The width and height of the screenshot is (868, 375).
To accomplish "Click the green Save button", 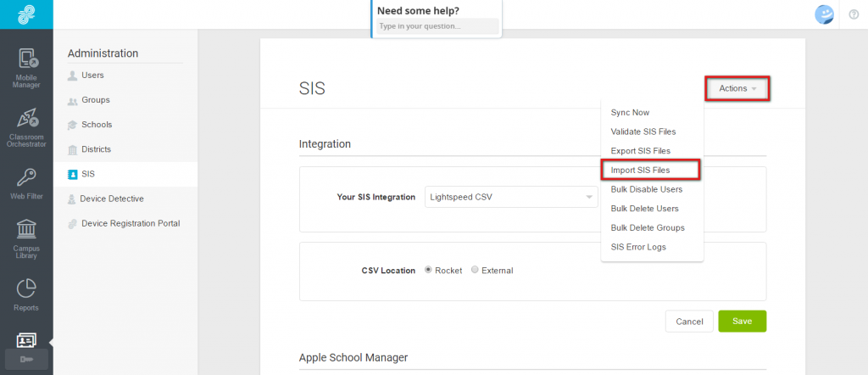I will coord(743,322).
